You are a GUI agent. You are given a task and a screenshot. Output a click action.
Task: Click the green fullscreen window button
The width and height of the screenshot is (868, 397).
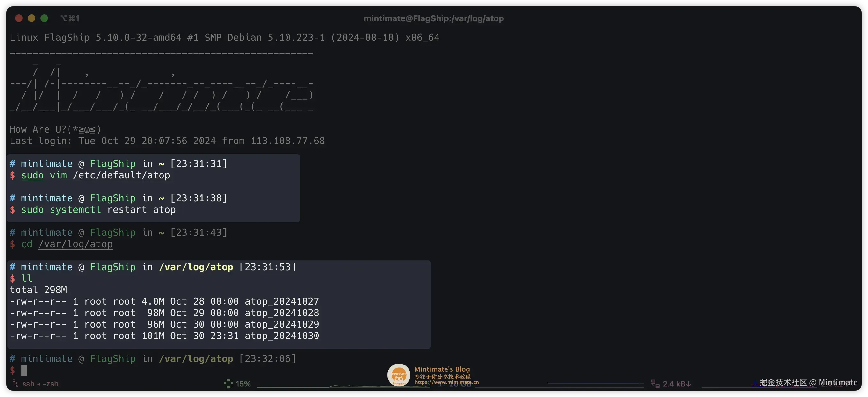pyautogui.click(x=44, y=18)
